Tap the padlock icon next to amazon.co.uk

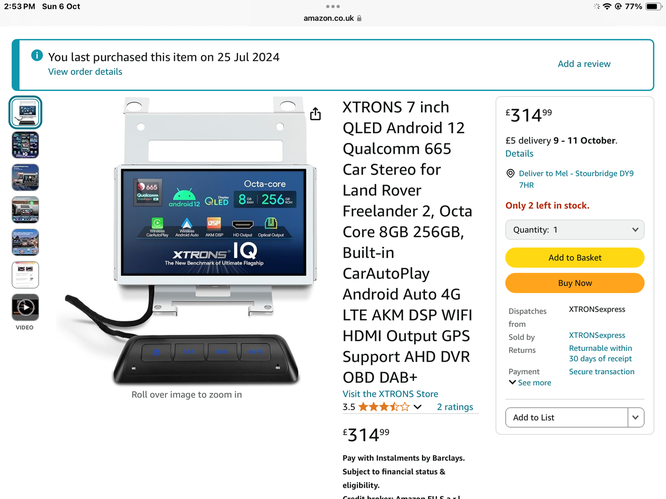tap(359, 18)
